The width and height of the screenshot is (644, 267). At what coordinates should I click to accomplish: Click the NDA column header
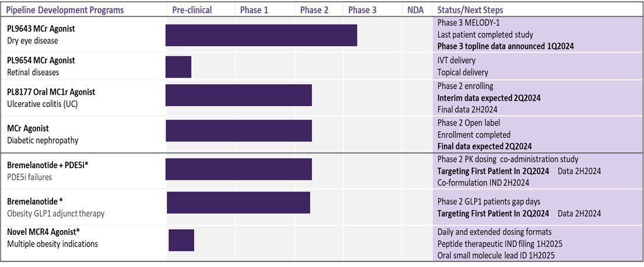pos(415,10)
